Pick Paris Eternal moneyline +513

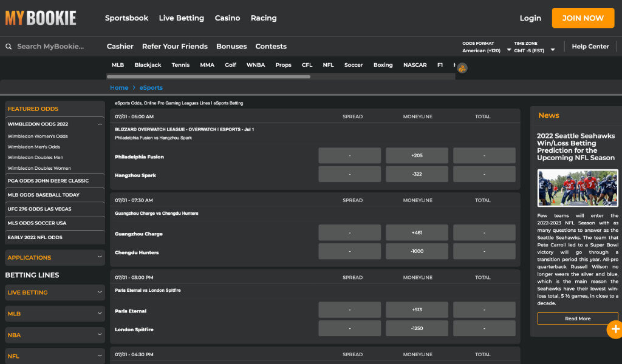click(x=417, y=310)
